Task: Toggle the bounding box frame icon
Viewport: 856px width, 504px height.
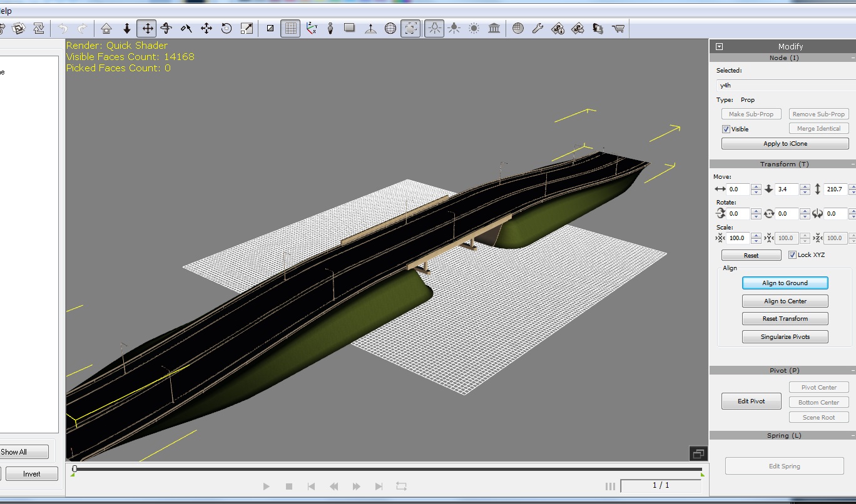Action: click(x=410, y=28)
